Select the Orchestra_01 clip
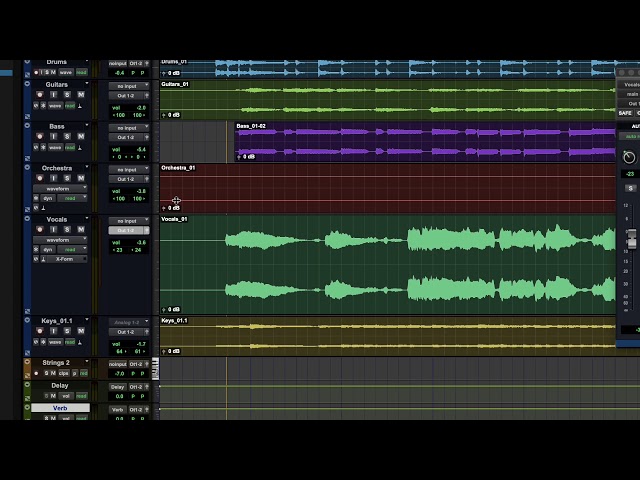 [x=388, y=188]
